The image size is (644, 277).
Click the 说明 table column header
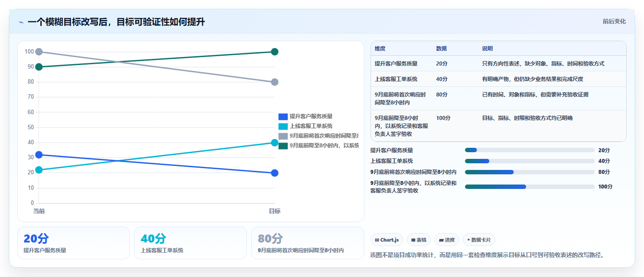488,49
